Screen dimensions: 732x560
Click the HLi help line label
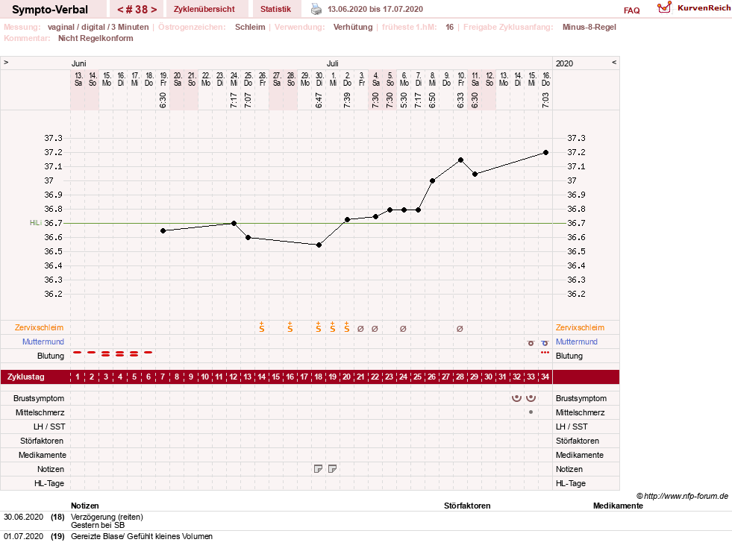point(36,223)
